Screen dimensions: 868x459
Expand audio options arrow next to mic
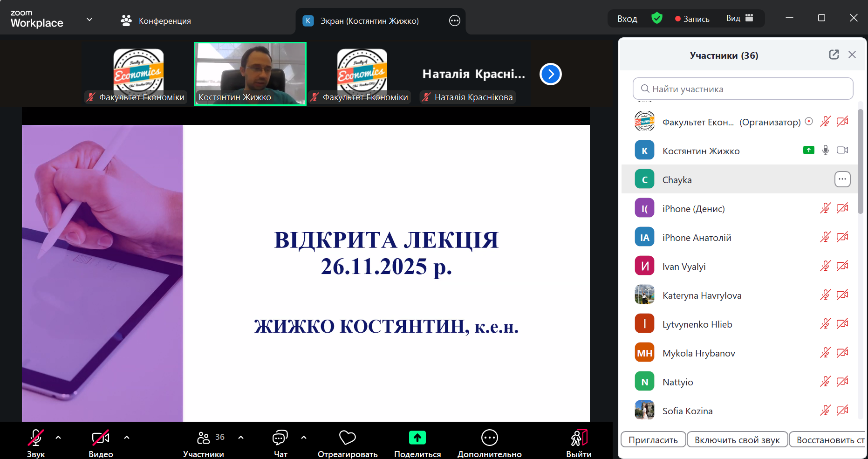click(58, 438)
